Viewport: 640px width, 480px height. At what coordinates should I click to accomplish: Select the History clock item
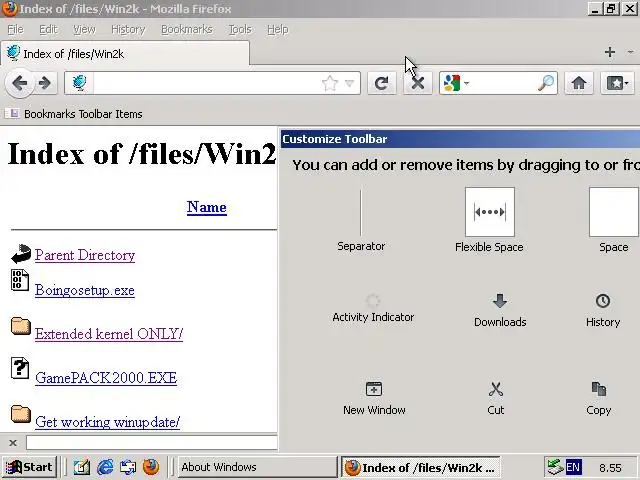(x=603, y=310)
